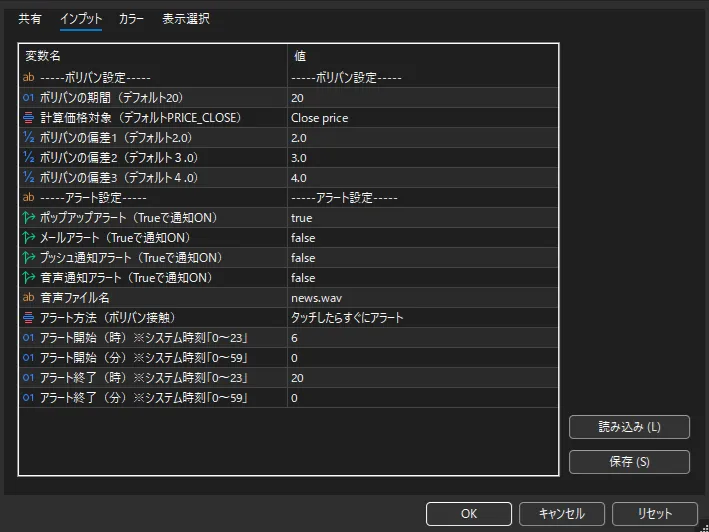Screen dimensions: 709x532
Task: Edit the アラート開始（分）value 0
Action: click(423, 358)
